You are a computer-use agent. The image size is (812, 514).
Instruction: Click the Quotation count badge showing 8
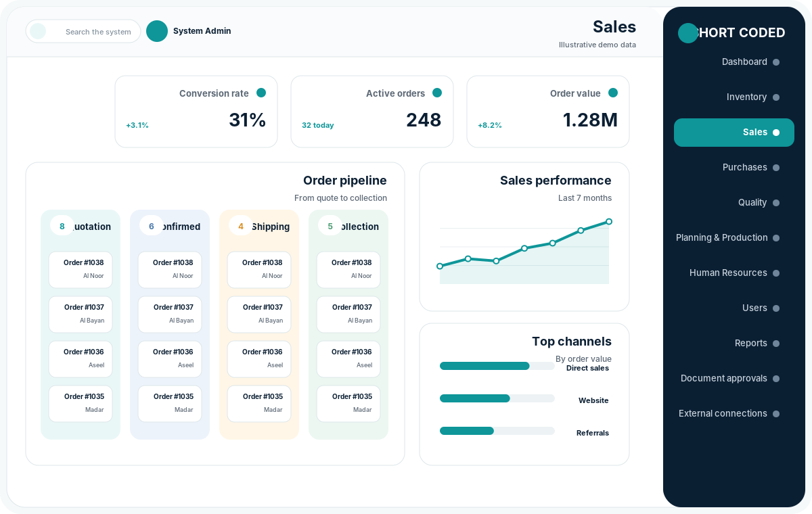point(62,226)
